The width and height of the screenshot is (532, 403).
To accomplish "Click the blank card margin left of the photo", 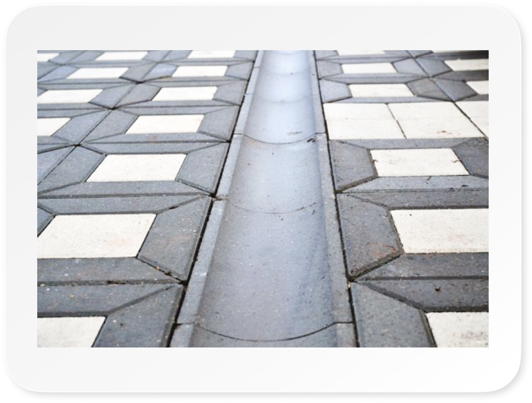I will coord(20,198).
